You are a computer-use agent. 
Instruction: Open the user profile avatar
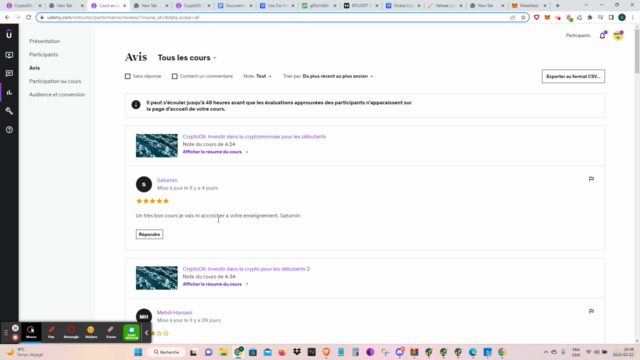click(618, 36)
